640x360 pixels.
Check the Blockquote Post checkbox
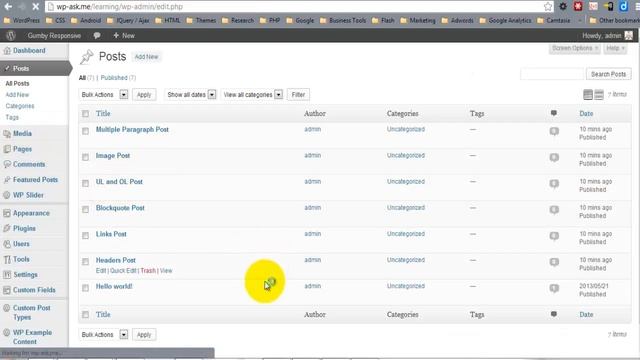[x=85, y=209]
